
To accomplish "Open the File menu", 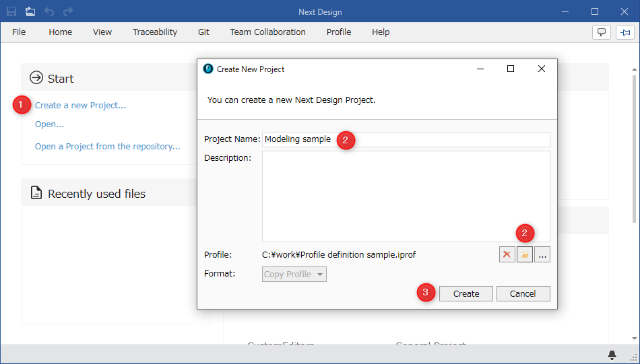I will pos(19,32).
